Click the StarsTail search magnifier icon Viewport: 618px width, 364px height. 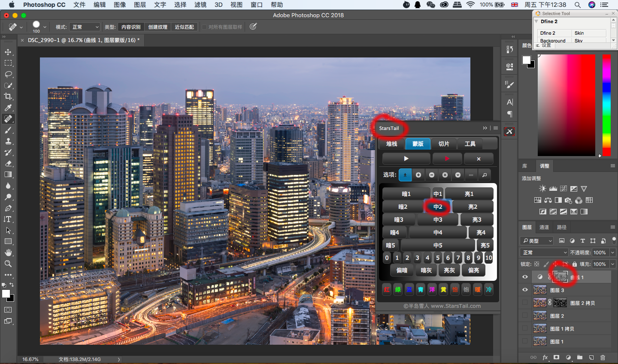(484, 175)
